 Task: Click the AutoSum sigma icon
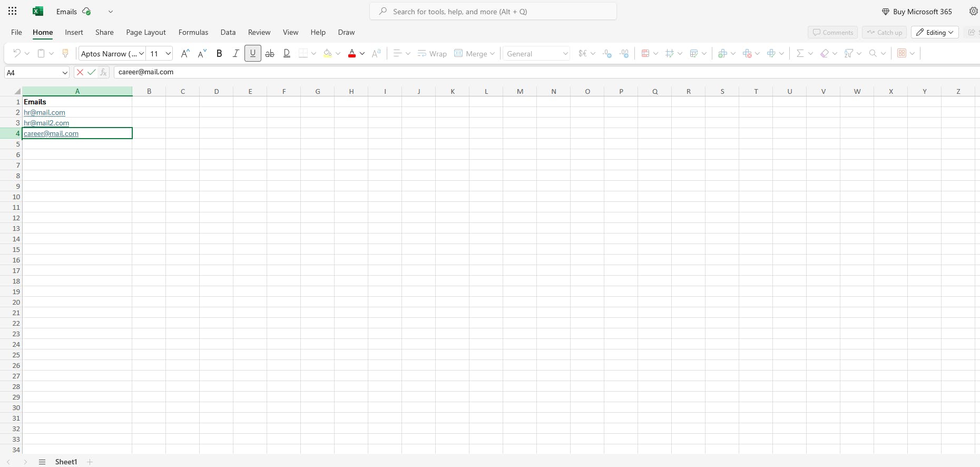(800, 53)
